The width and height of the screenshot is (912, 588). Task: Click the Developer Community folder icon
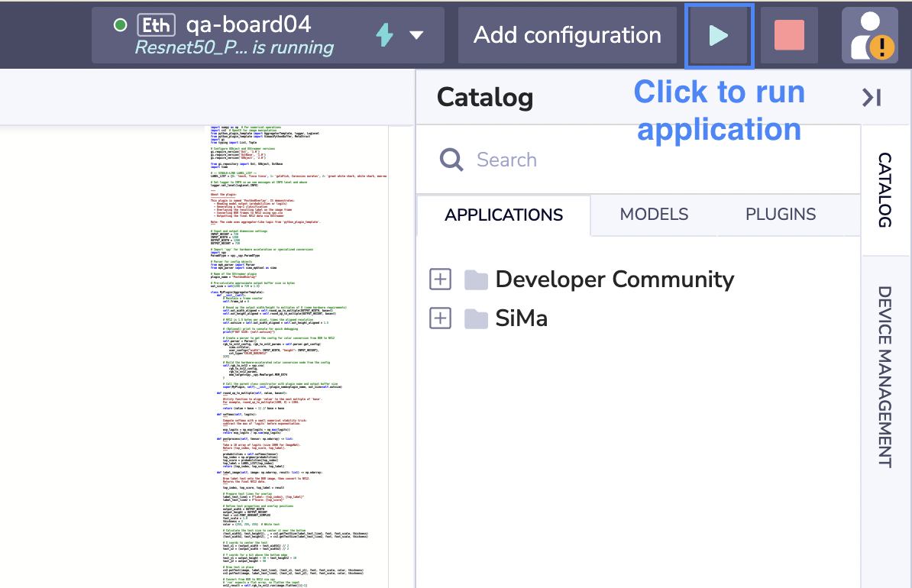point(476,280)
